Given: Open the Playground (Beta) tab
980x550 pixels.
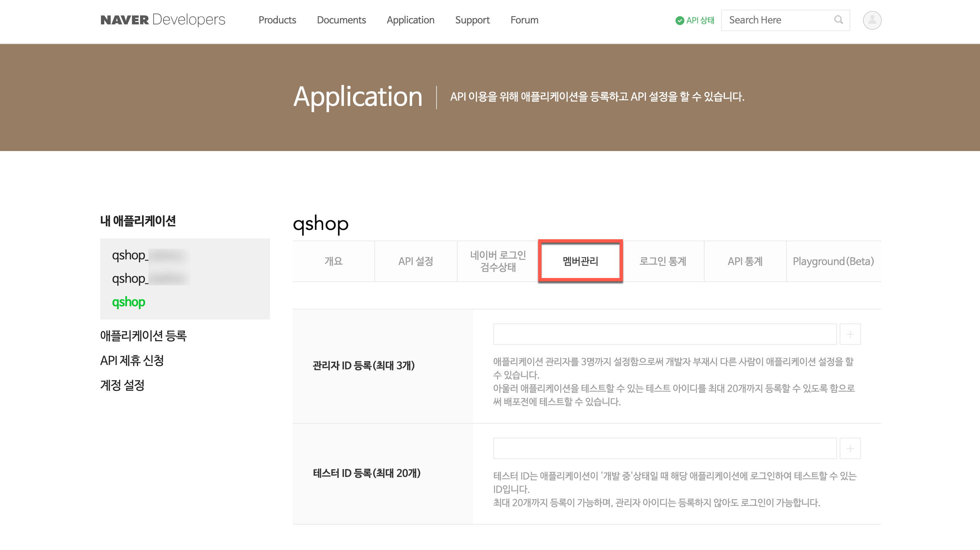Looking at the screenshot, I should coord(833,261).
